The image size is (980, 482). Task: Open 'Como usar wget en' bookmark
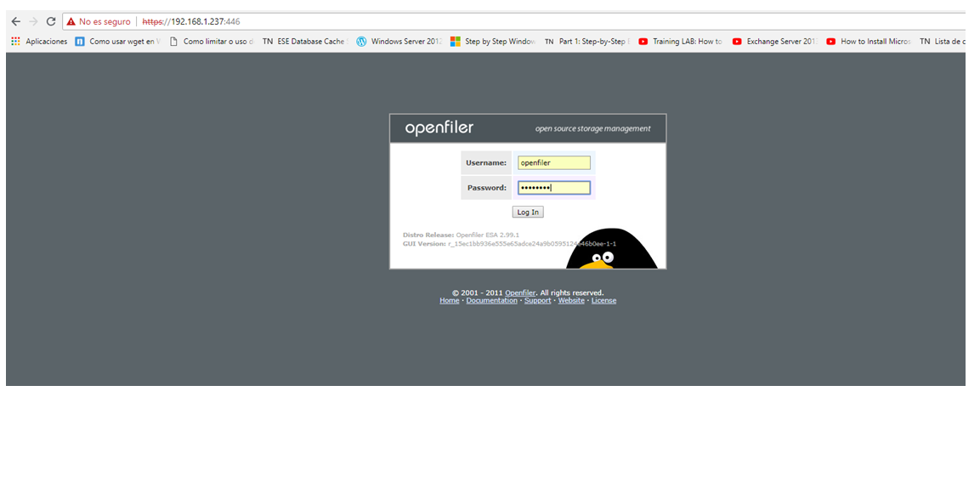[x=117, y=42]
